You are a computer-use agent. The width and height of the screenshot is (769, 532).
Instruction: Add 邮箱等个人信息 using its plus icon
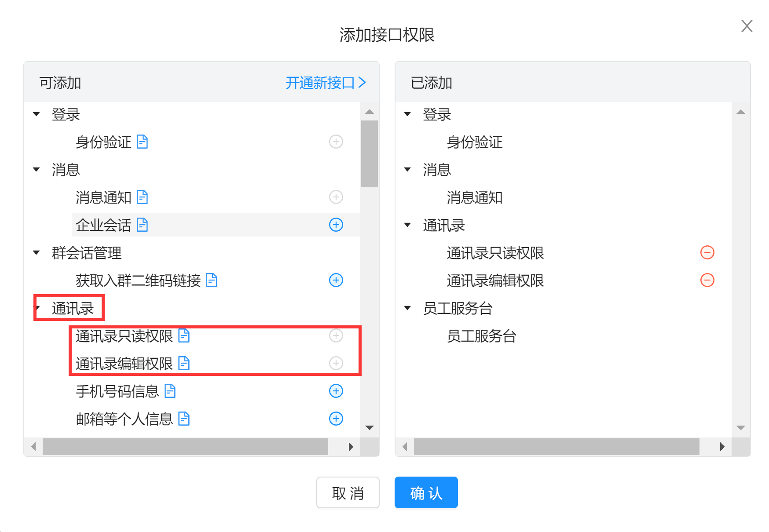tap(336, 419)
